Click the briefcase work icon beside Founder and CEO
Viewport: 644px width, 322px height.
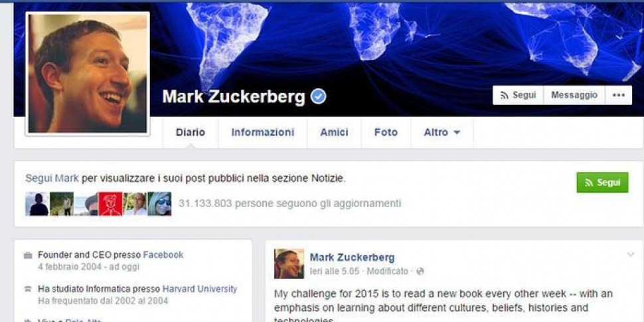coord(28,256)
